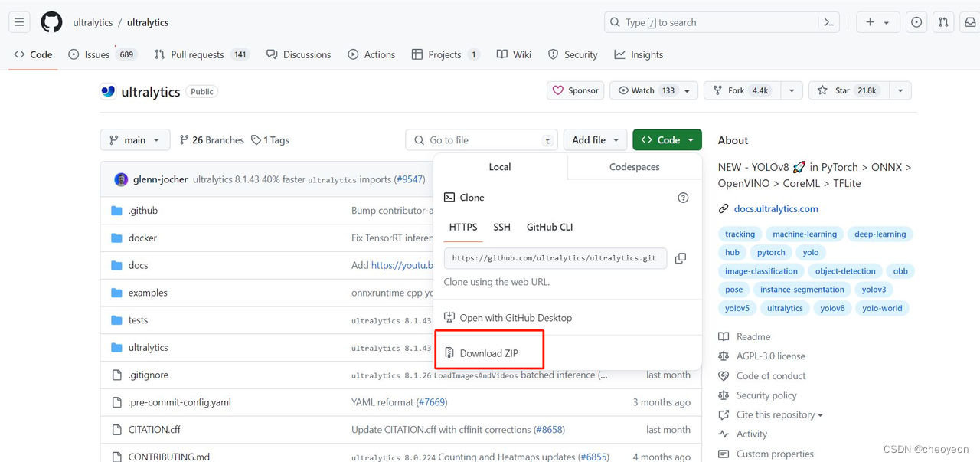
Task: Open the Wiki tab
Action: [514, 54]
